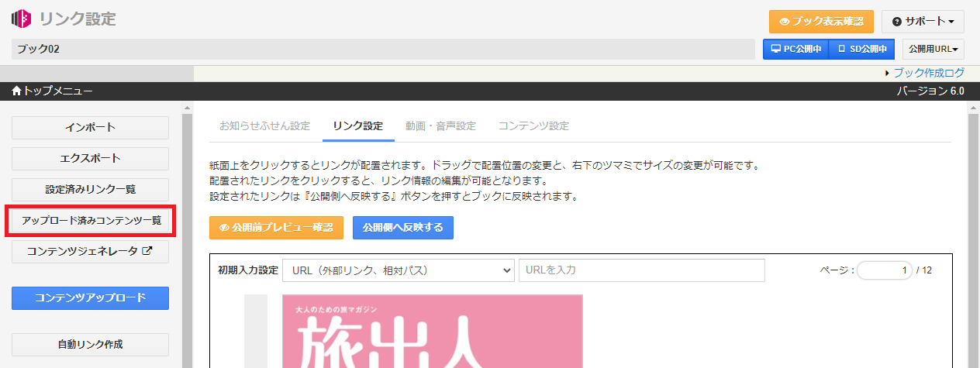Toggle SD公開中 publish status

pyautogui.click(x=861, y=49)
